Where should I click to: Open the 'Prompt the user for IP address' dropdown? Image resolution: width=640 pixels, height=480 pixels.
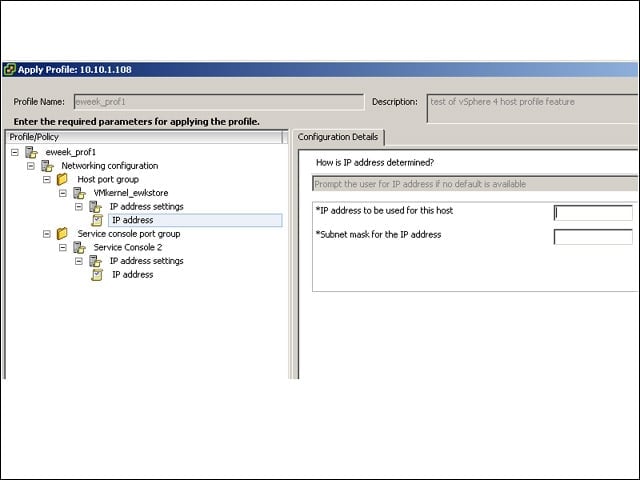point(475,184)
